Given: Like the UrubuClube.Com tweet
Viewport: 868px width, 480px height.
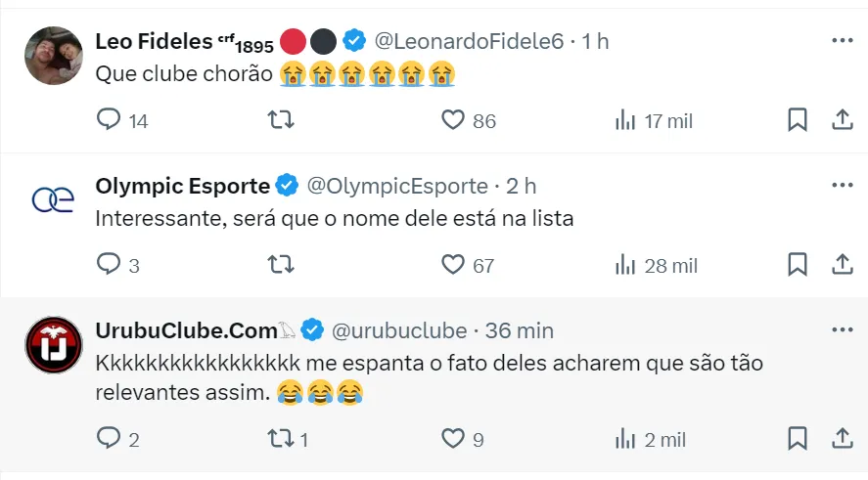Looking at the screenshot, I should [452, 439].
